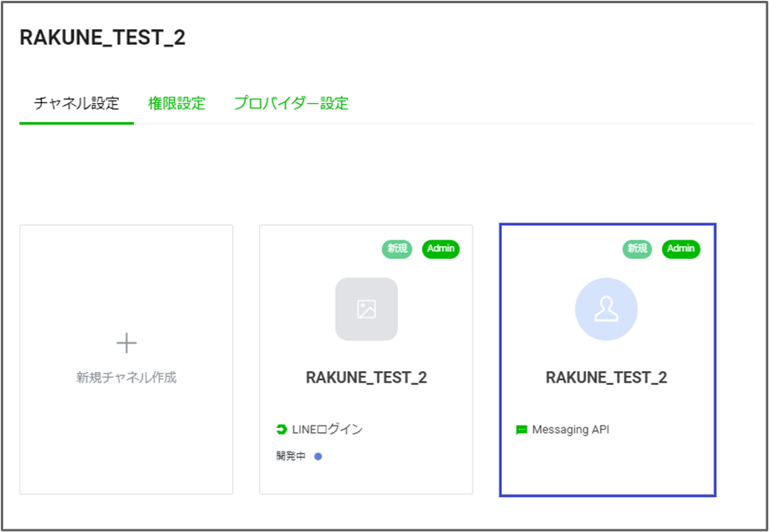Click the RAKUNE_TEST_2 provider page heading
Image resolution: width=769 pixels, height=532 pixels.
(102, 38)
